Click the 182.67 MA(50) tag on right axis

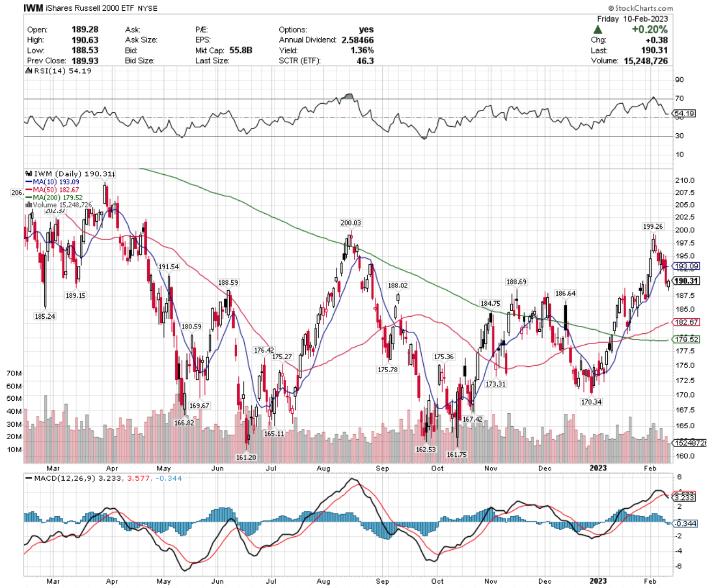click(x=686, y=322)
